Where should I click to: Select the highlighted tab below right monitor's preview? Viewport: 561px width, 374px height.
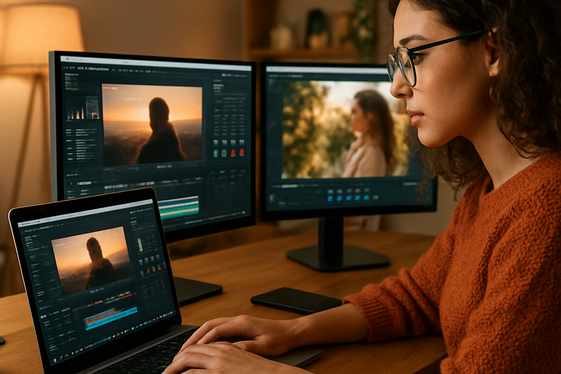[289, 186]
